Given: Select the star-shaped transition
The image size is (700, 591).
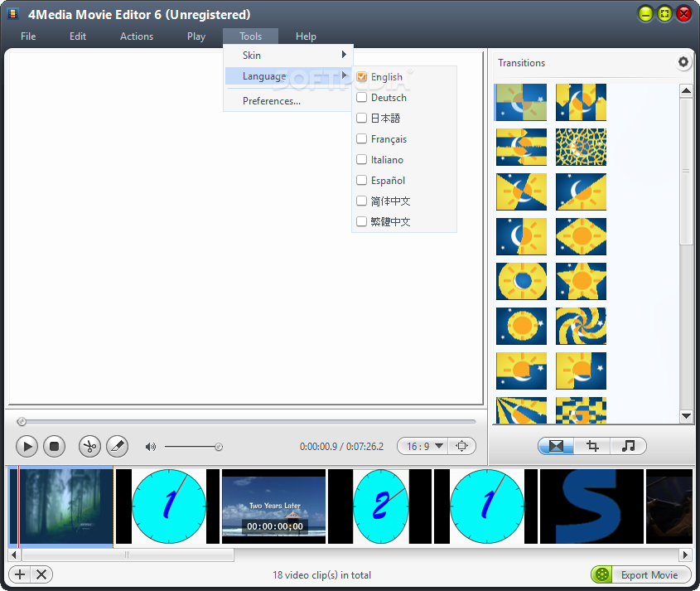Looking at the screenshot, I should 581,281.
